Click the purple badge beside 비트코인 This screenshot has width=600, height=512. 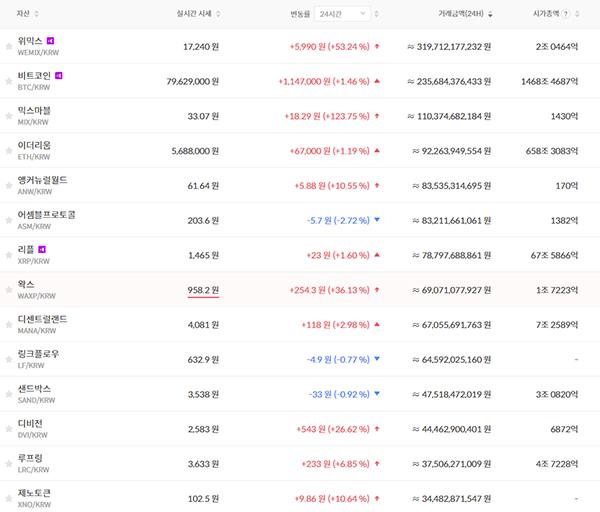(x=58, y=75)
